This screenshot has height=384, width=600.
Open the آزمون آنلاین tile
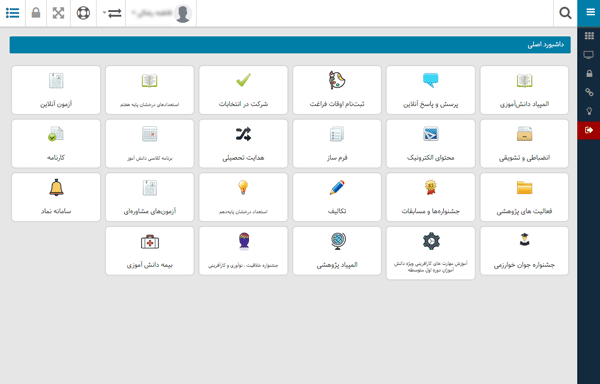56,90
